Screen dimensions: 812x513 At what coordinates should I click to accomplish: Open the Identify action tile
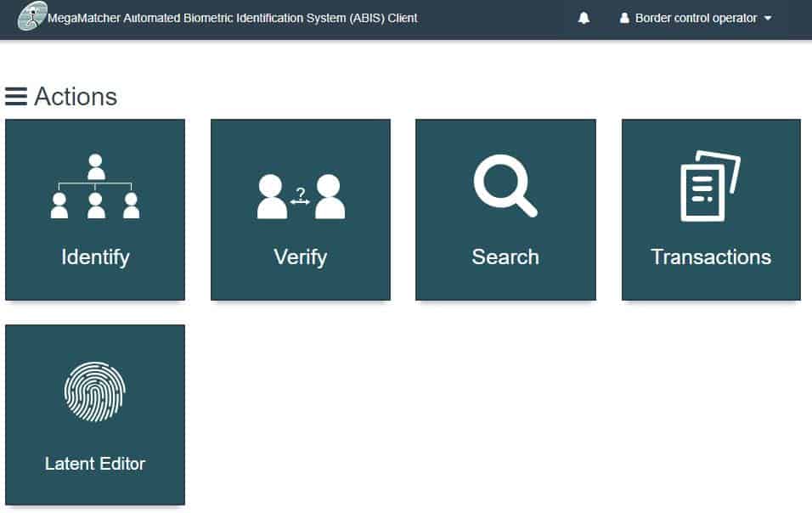[95, 210]
